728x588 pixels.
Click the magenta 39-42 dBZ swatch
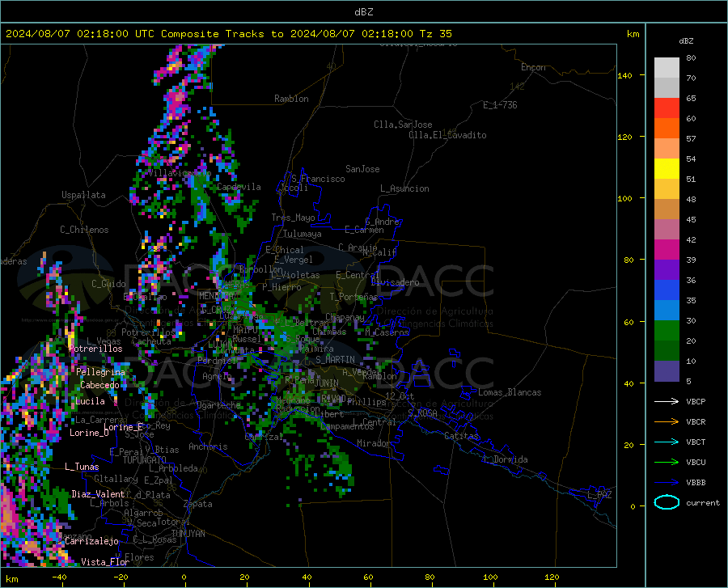667,250
